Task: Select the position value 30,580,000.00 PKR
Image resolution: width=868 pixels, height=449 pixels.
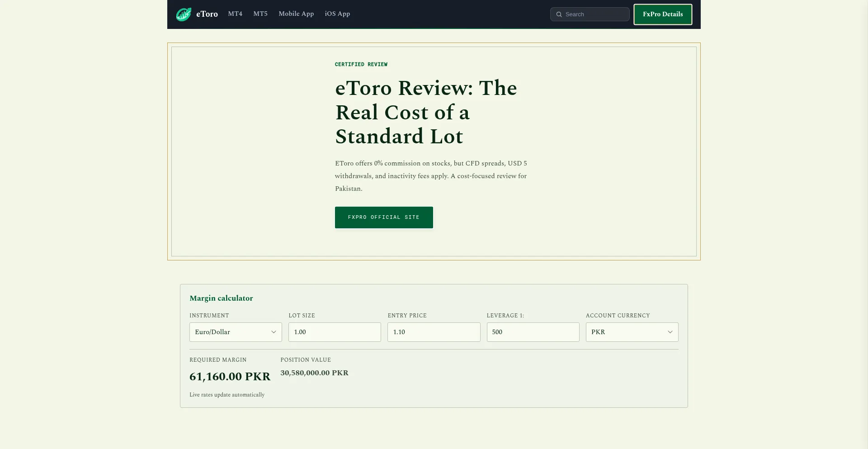Action: pyautogui.click(x=315, y=373)
